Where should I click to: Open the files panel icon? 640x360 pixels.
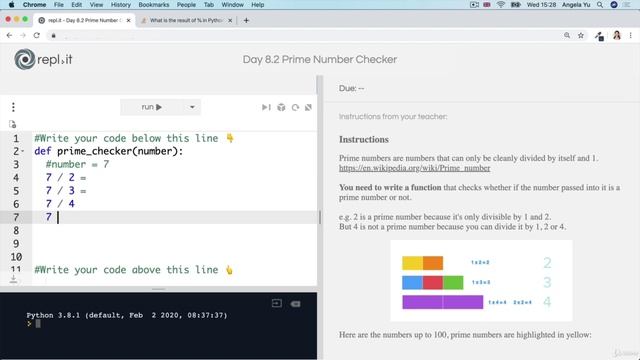[13, 124]
